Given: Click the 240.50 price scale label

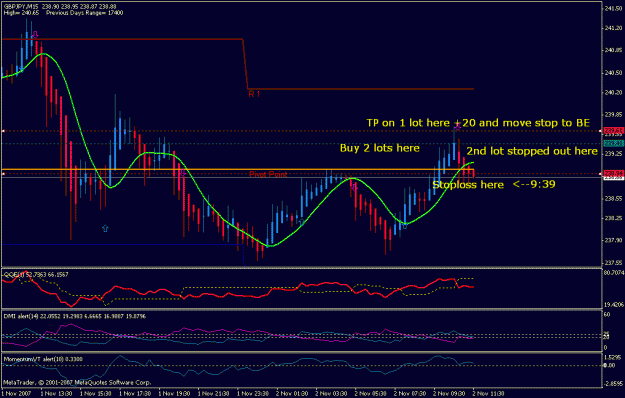Looking at the screenshot, I should coord(614,73).
